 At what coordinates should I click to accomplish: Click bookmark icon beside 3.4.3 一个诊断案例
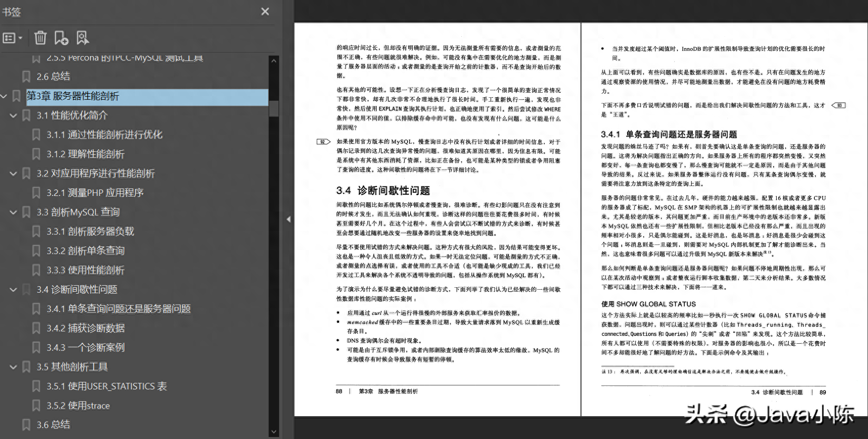tap(36, 347)
